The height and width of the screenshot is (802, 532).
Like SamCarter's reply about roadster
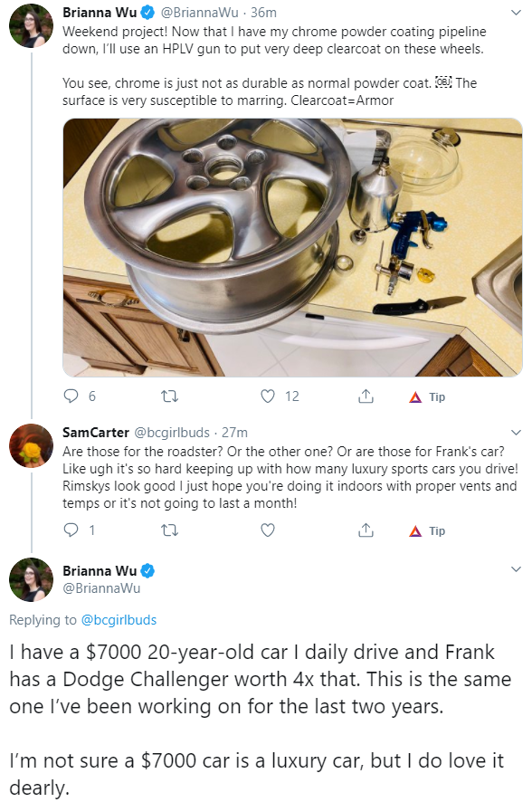tap(268, 530)
